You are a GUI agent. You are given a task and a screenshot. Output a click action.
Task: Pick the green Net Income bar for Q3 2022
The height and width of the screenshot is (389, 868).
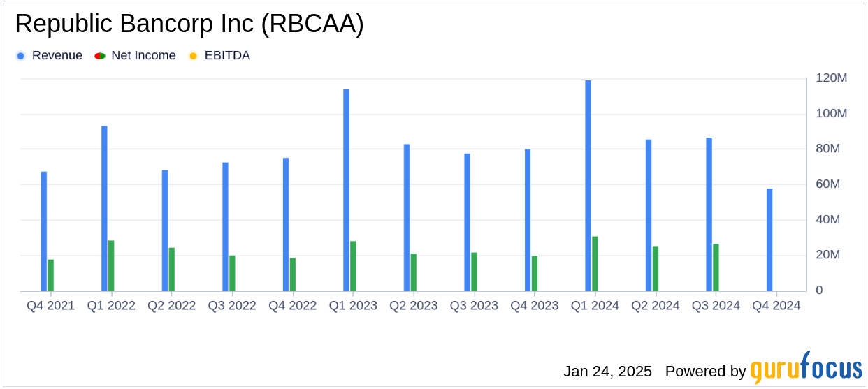[x=232, y=273]
